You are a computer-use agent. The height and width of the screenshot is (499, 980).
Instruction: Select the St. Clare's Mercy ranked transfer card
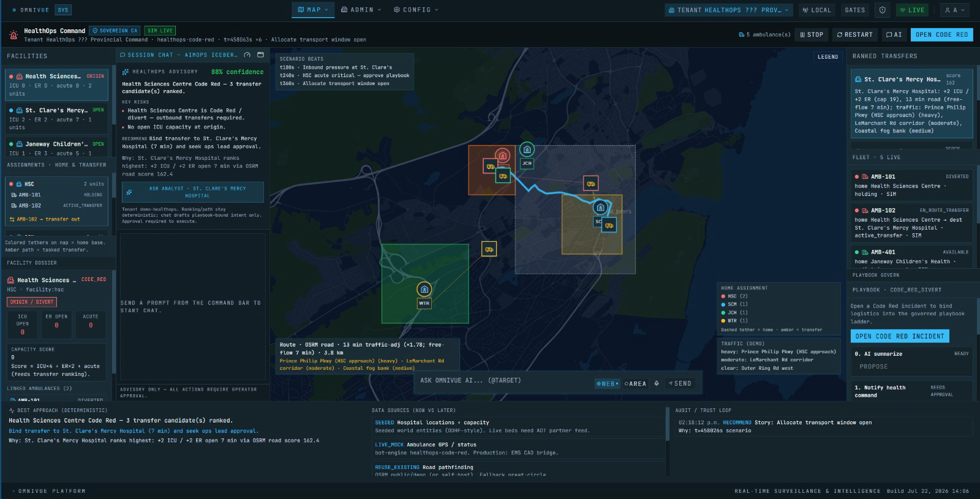(x=911, y=102)
